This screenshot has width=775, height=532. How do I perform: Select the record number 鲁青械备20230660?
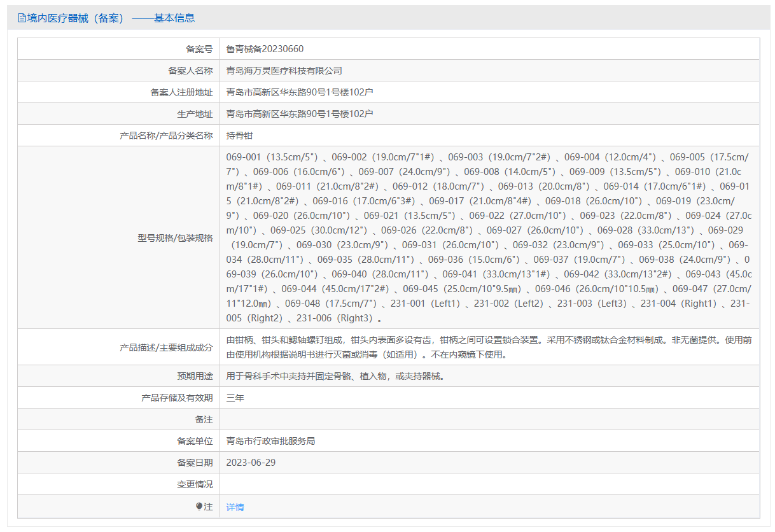pyautogui.click(x=265, y=49)
